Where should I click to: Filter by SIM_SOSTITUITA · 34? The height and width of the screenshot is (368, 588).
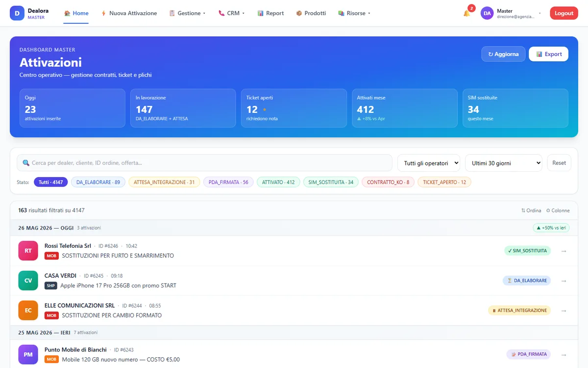[x=331, y=182]
